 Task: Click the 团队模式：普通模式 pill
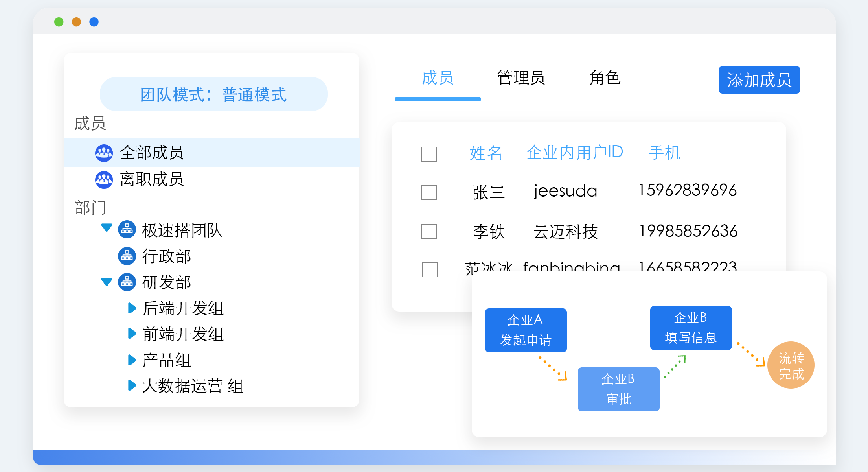click(x=213, y=94)
